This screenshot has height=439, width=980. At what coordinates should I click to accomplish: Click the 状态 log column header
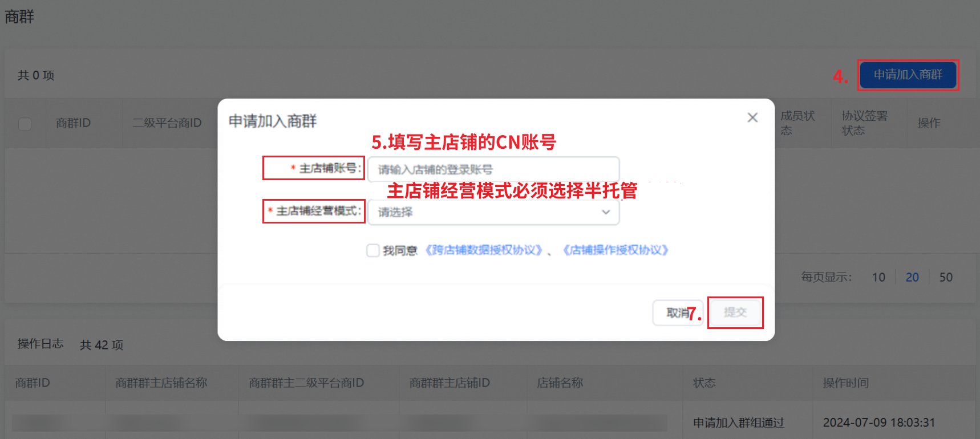tap(704, 383)
